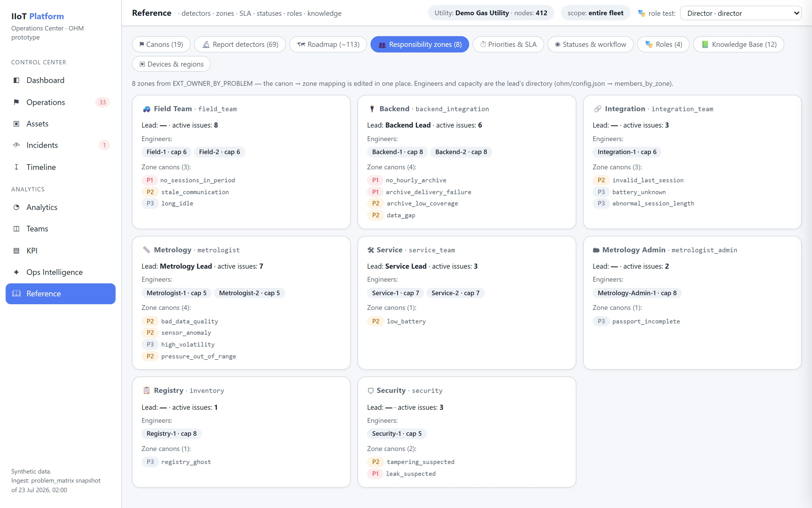Click the IIoT Platform logo
812x508 pixels.
point(37,16)
